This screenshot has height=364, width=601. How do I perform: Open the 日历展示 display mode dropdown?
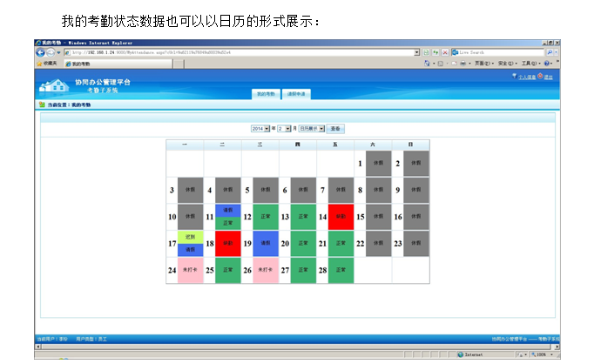[312, 129]
